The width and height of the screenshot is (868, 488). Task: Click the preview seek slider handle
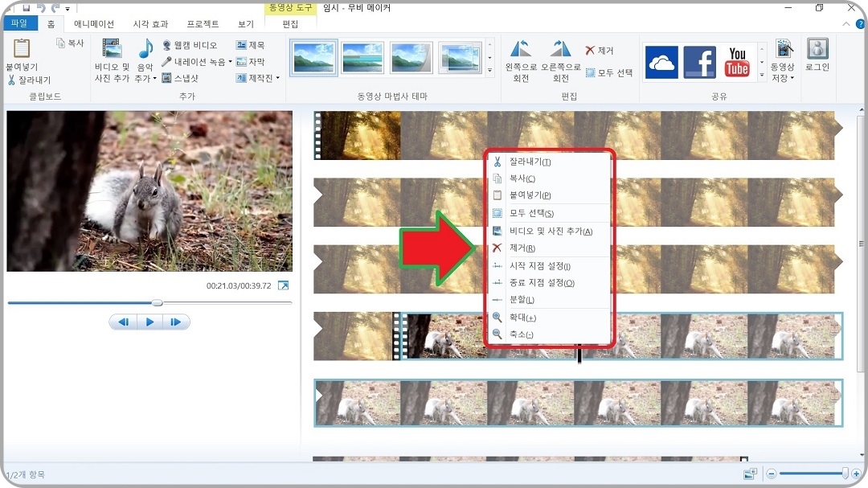tap(158, 303)
